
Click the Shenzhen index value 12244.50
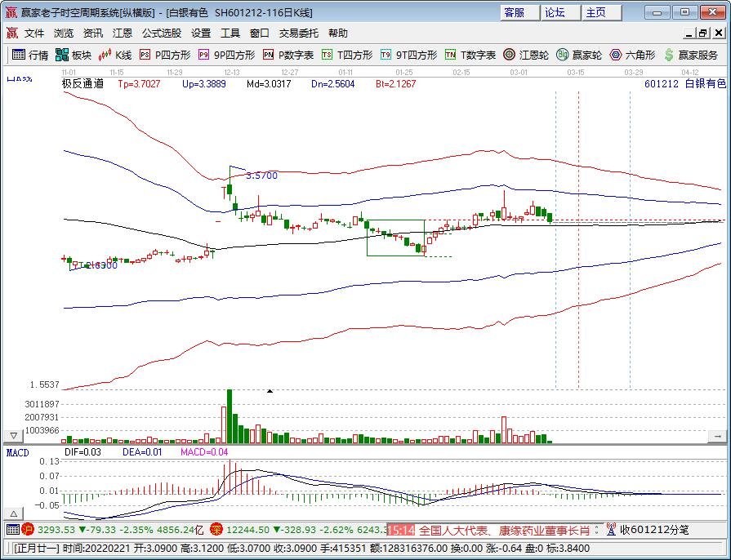click(247, 530)
